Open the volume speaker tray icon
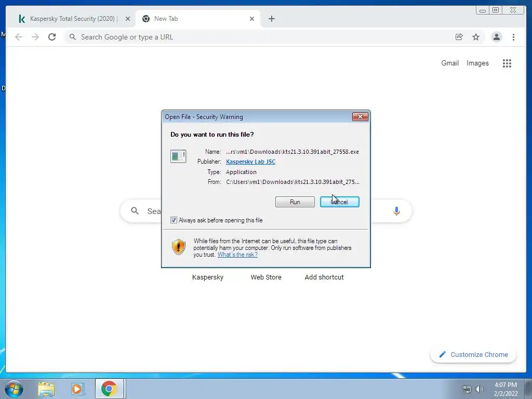This screenshot has height=399, width=532. point(480,389)
